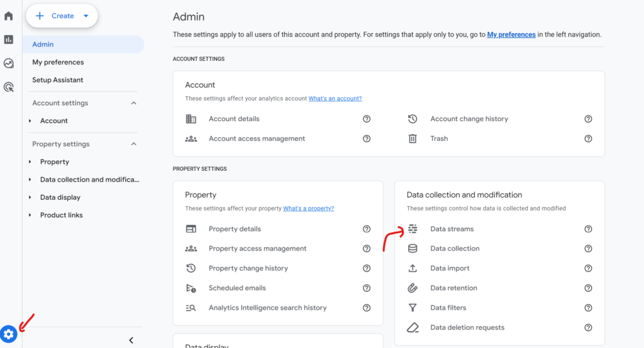Open the Home icon in left rail
This screenshot has width=644, height=348.
[9, 16]
